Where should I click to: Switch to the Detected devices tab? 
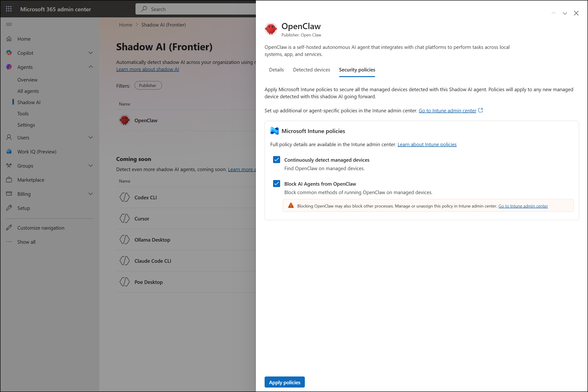point(311,70)
